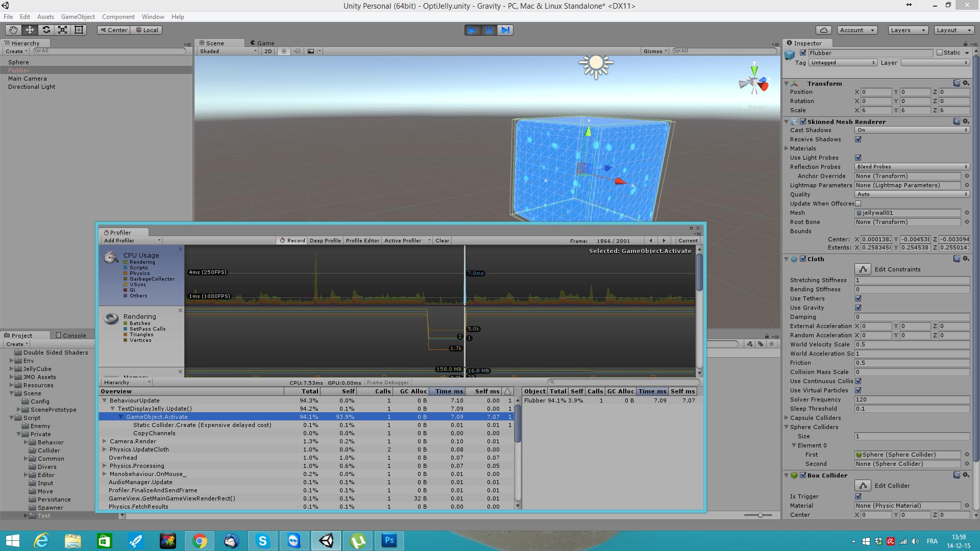Screen dimensions: 980x551
Task: Select the Scale tool in toolbar
Action: (62, 30)
